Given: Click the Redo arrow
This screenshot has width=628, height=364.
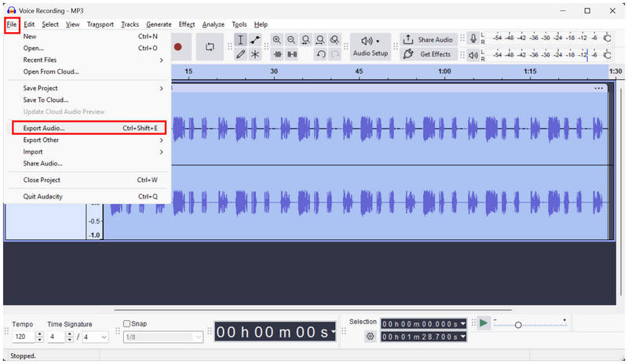Looking at the screenshot, I should (x=335, y=54).
